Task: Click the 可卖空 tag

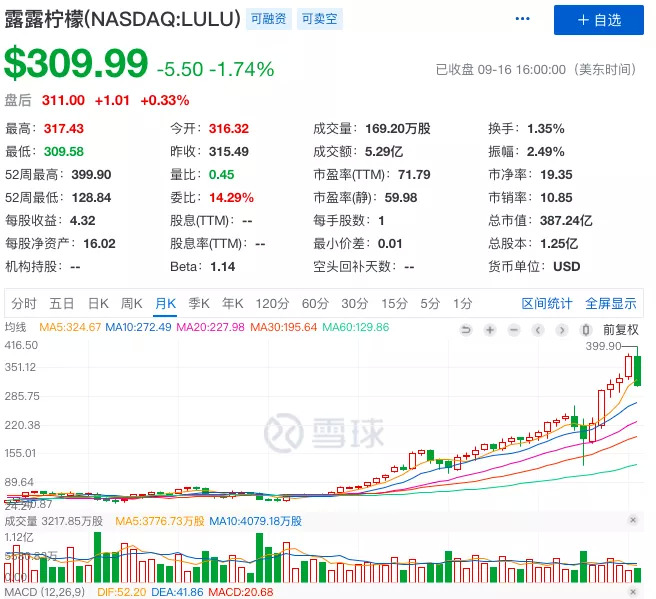Action: [320, 19]
